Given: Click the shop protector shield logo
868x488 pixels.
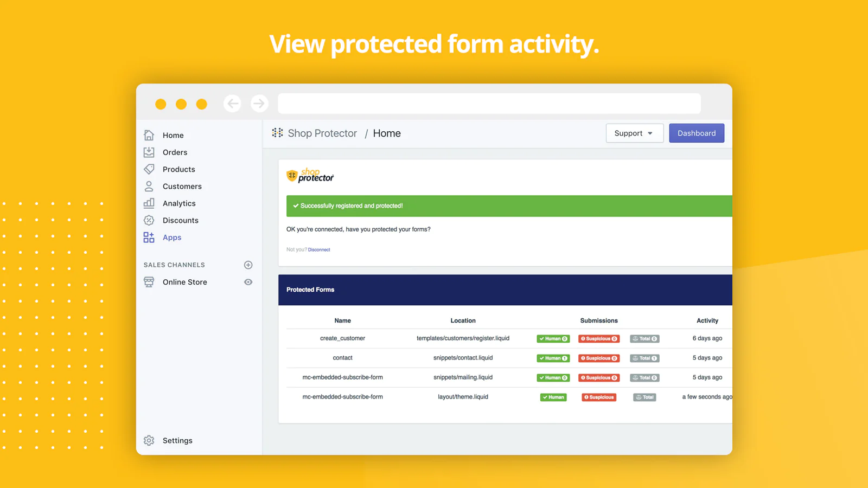Looking at the screenshot, I should (292, 176).
